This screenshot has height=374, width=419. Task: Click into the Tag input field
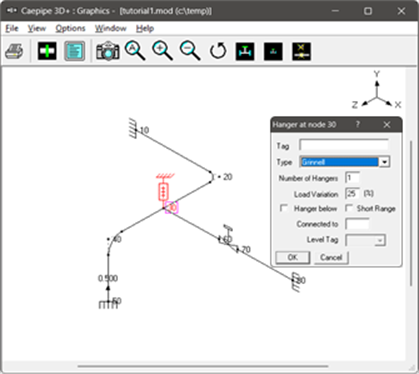[344, 145]
